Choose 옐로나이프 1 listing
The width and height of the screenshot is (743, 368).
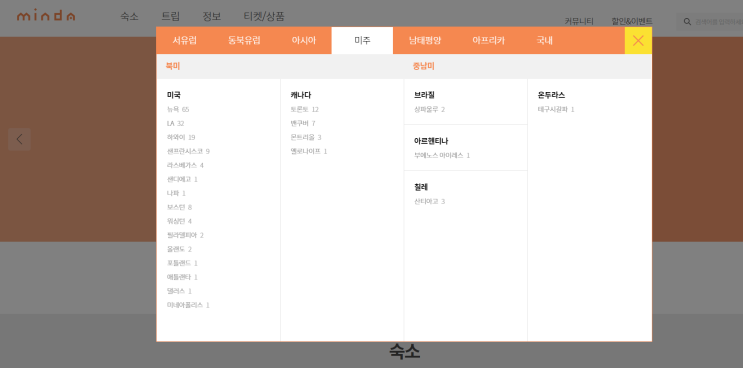coord(308,152)
